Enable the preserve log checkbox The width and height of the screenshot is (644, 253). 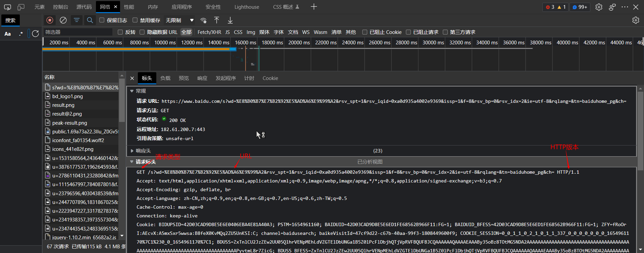point(102,20)
